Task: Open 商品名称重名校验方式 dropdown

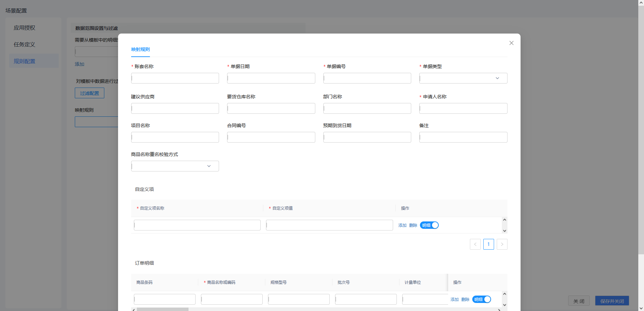Action: pos(175,166)
